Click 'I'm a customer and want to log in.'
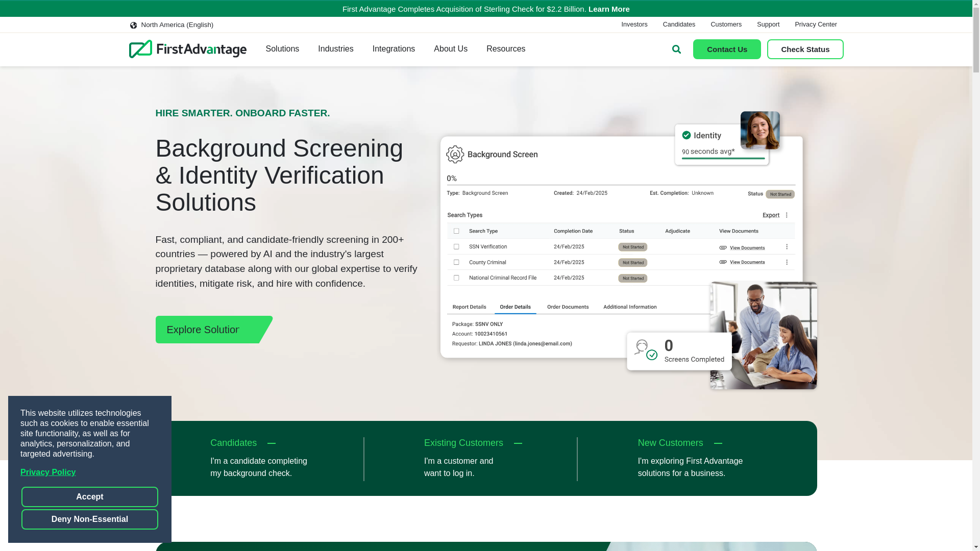Image resolution: width=980 pixels, height=551 pixels. point(458,467)
